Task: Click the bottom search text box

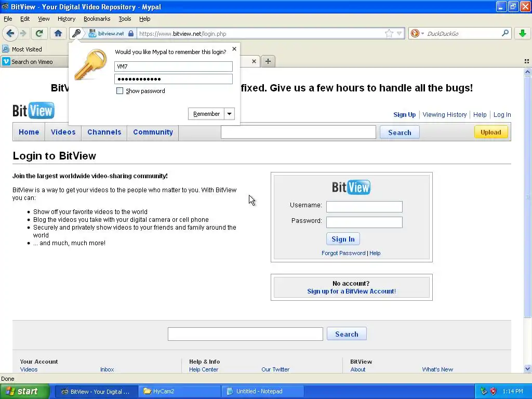Action: pos(245,334)
